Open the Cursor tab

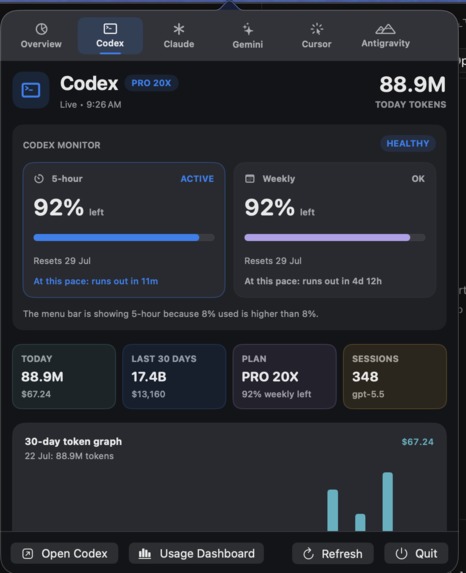tap(317, 36)
